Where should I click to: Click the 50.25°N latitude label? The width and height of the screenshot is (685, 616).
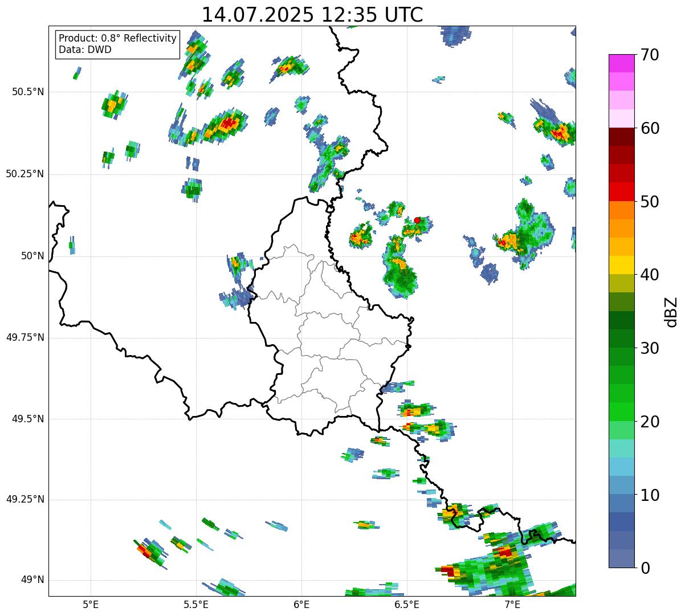pos(25,174)
